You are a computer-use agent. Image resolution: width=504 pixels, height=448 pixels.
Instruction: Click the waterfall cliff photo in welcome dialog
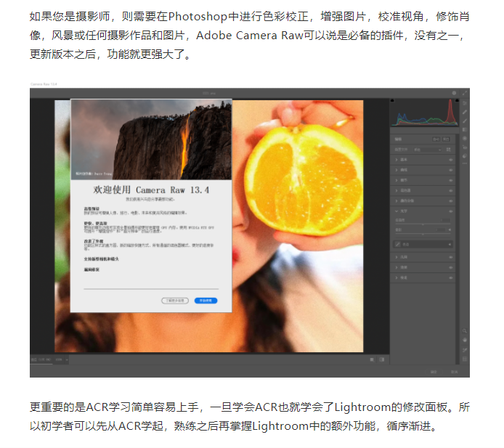click(151, 139)
